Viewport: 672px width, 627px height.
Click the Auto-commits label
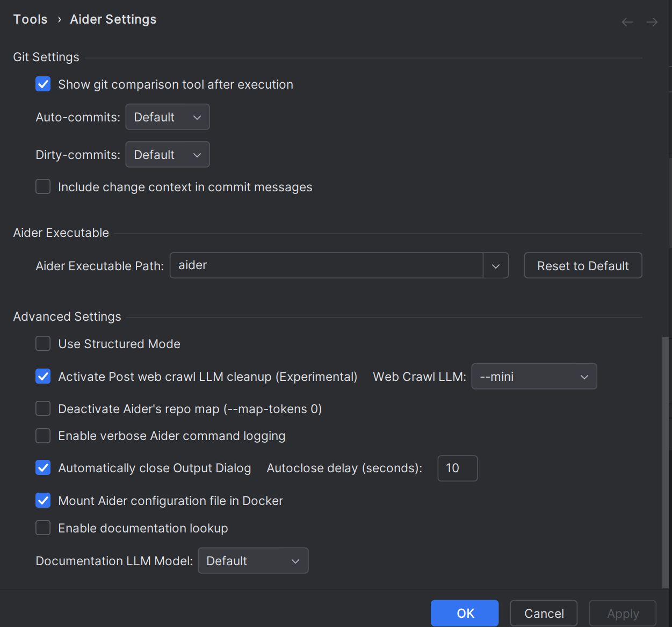[x=78, y=117]
